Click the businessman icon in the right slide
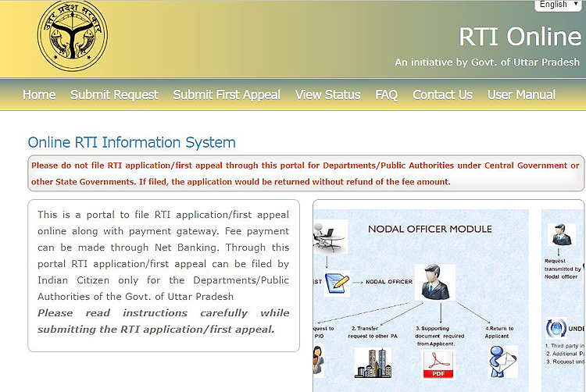586x392 pixels. coord(562,234)
